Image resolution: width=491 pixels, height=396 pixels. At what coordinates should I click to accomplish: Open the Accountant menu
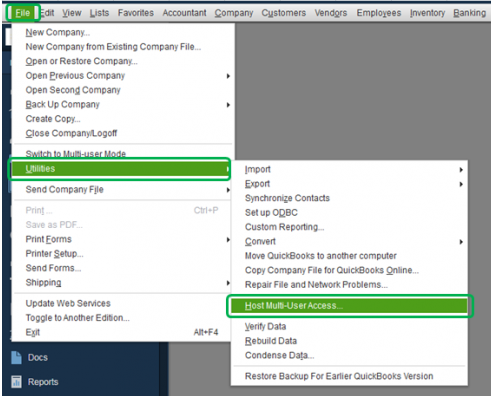pos(184,13)
